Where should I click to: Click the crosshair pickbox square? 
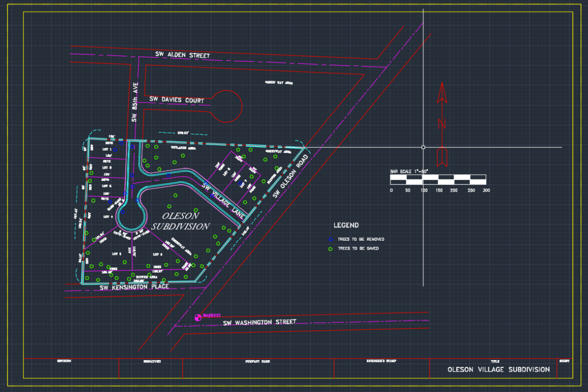click(423, 147)
